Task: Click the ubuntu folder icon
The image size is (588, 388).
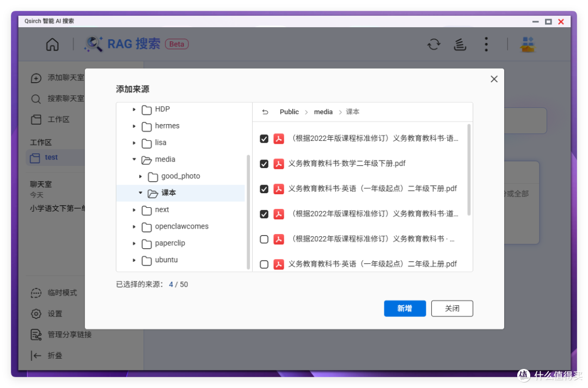Action: click(x=146, y=261)
